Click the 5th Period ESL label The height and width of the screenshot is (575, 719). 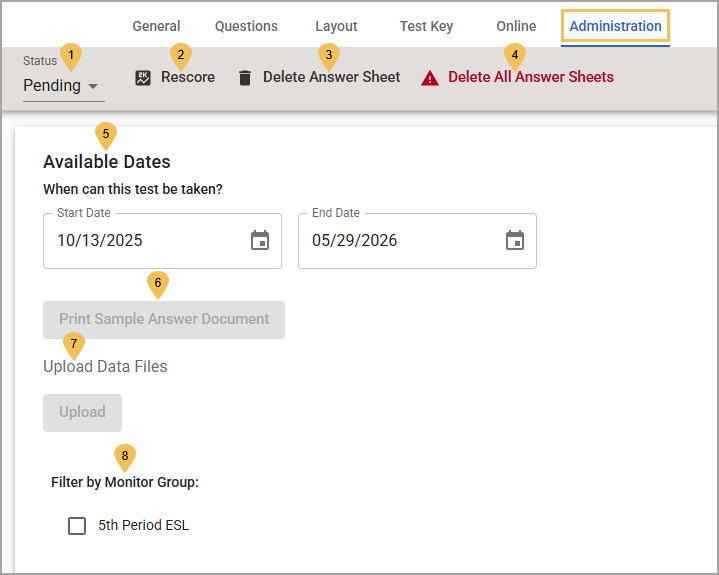(x=144, y=525)
